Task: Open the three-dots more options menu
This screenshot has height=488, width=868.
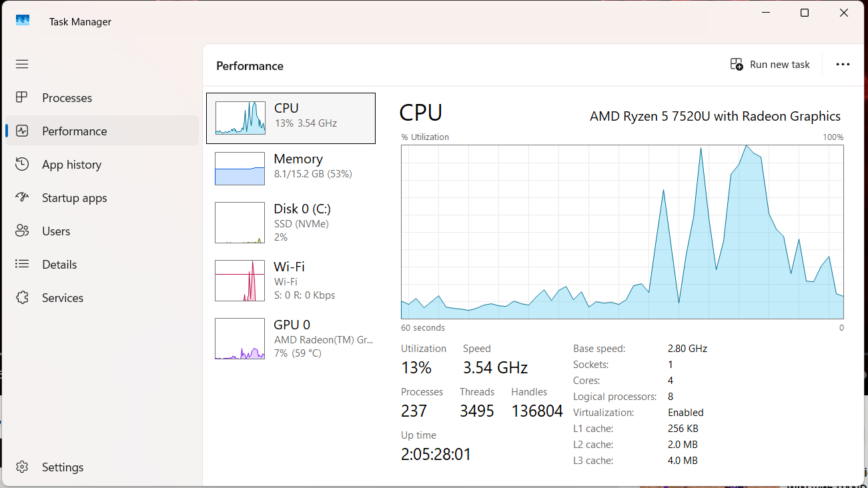Action: [843, 65]
